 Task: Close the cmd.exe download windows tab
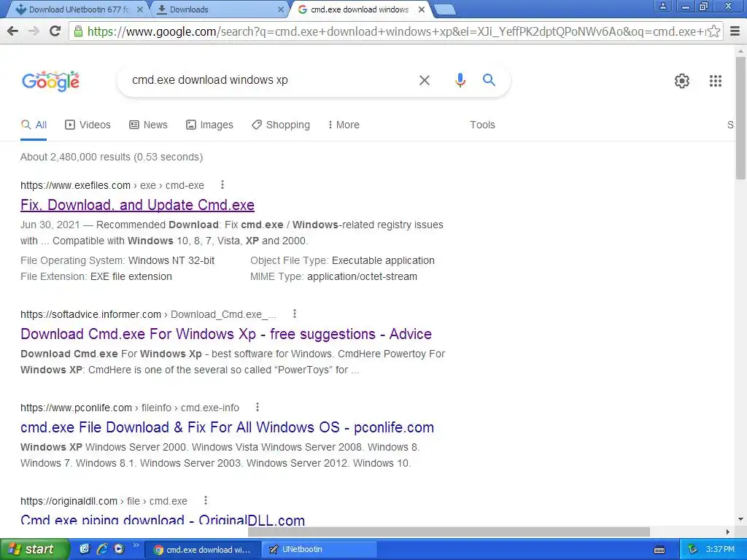click(422, 9)
